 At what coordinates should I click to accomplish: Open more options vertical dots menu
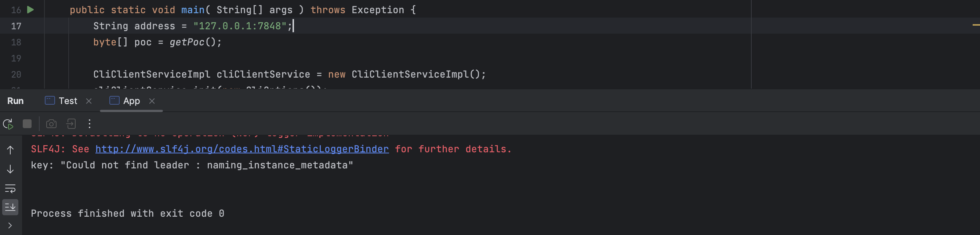[x=90, y=124]
